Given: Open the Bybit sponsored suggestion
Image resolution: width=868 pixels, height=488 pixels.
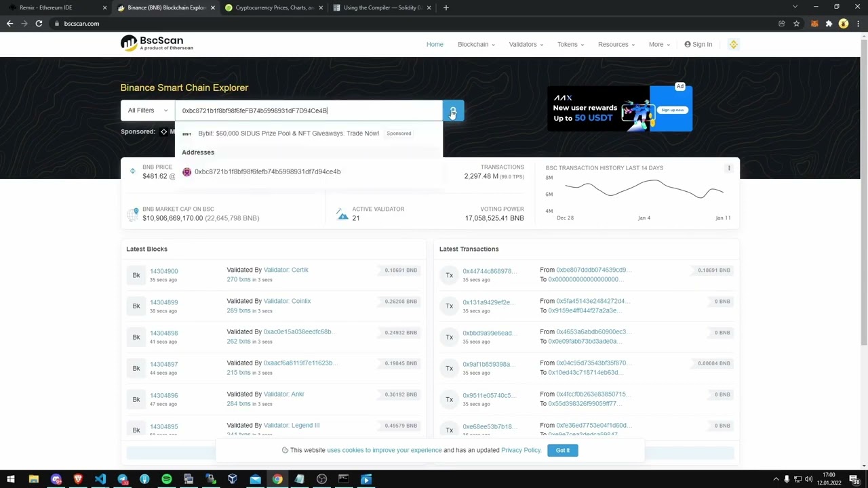Looking at the screenshot, I should [x=288, y=134].
